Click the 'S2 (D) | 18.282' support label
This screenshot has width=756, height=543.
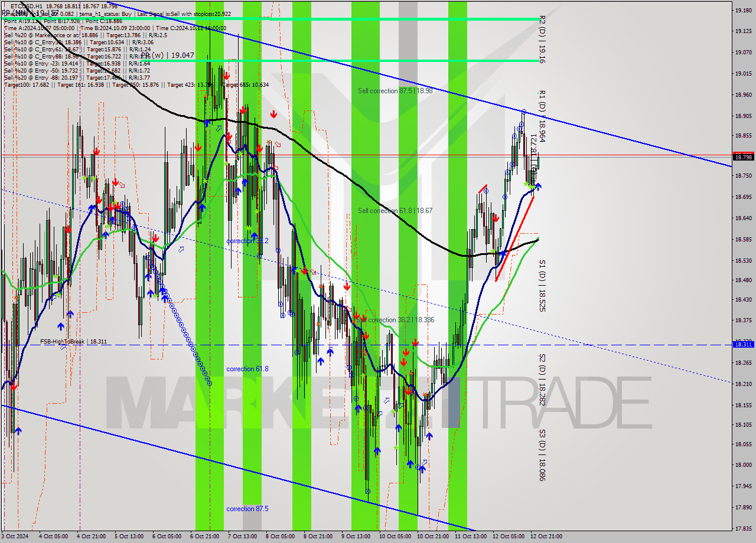542,380
